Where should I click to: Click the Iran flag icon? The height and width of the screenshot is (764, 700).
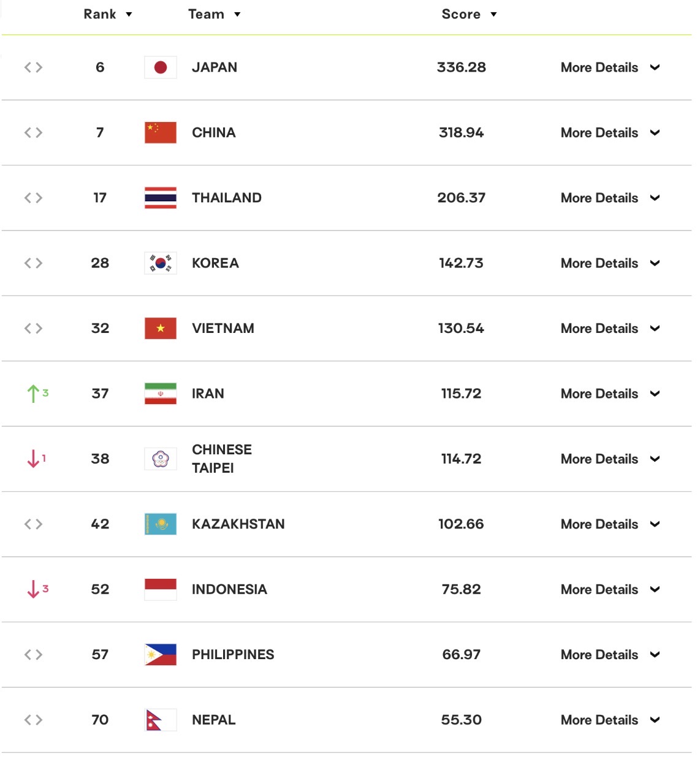[161, 394]
